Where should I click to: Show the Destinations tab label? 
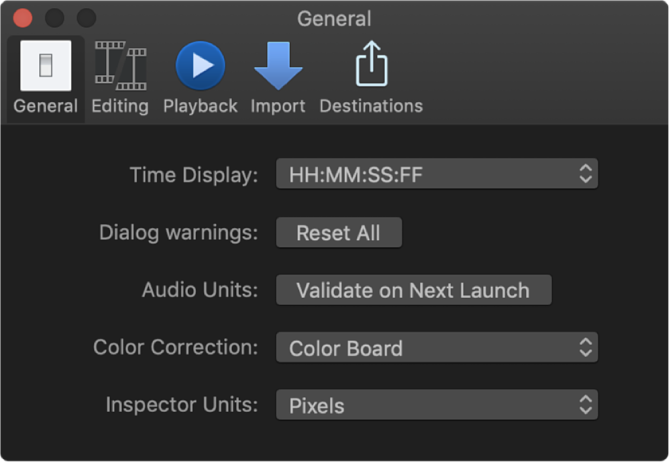point(371,106)
